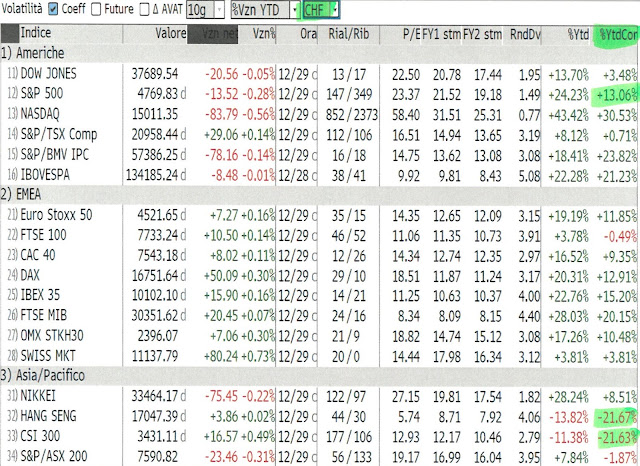Click NASDAQ value 15011.35
This screenshot has height=466, width=640.
[154, 114]
